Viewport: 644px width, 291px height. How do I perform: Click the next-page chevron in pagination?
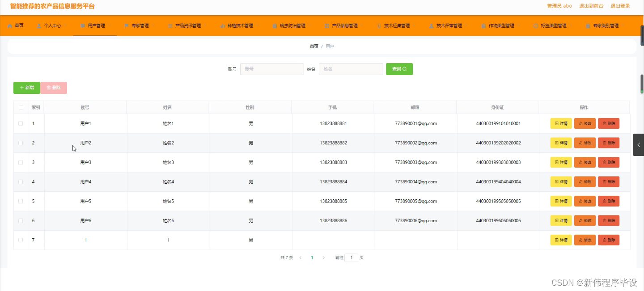click(x=323, y=258)
